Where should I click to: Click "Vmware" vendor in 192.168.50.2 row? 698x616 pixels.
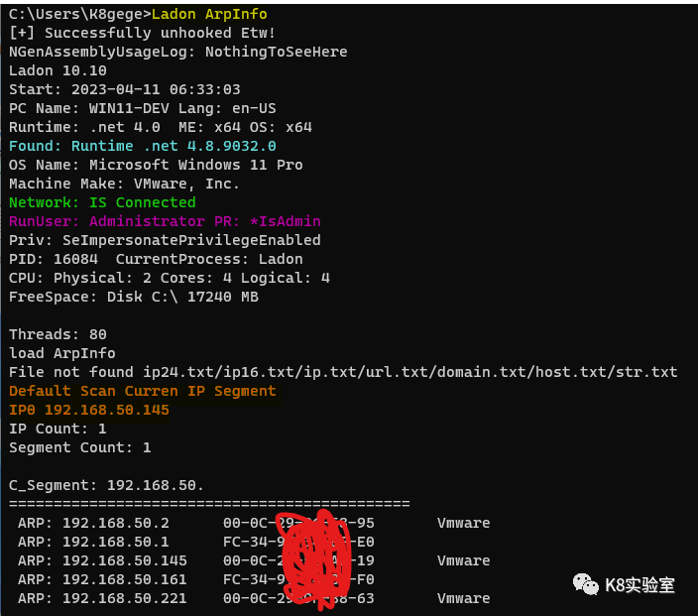pos(463,523)
